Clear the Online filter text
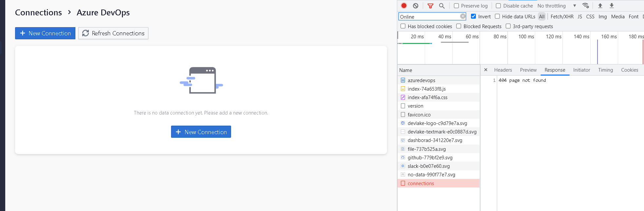 coord(462,16)
